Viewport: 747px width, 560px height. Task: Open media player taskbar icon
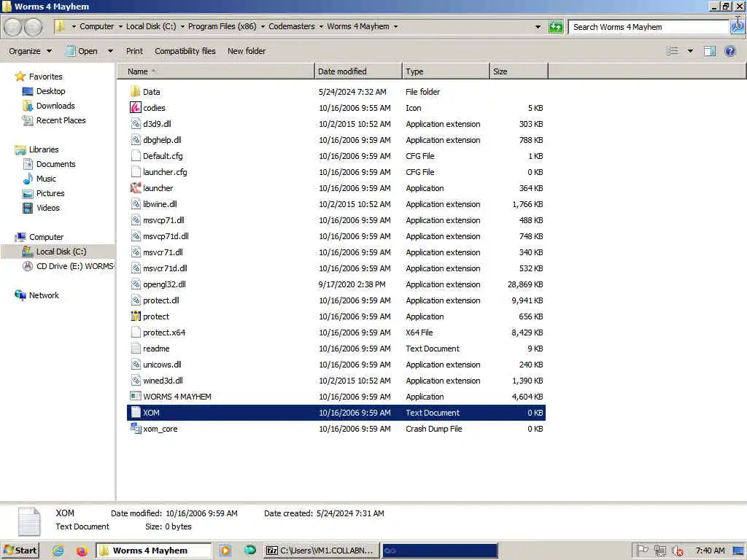[x=225, y=551]
